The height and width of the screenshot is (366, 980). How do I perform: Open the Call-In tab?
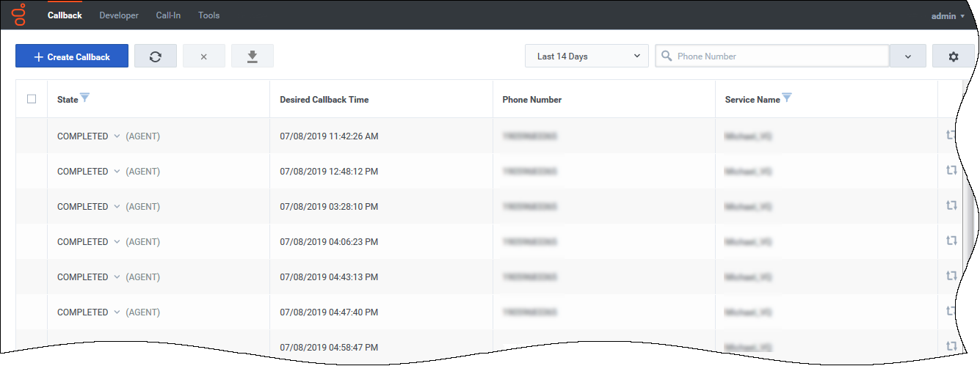168,15
